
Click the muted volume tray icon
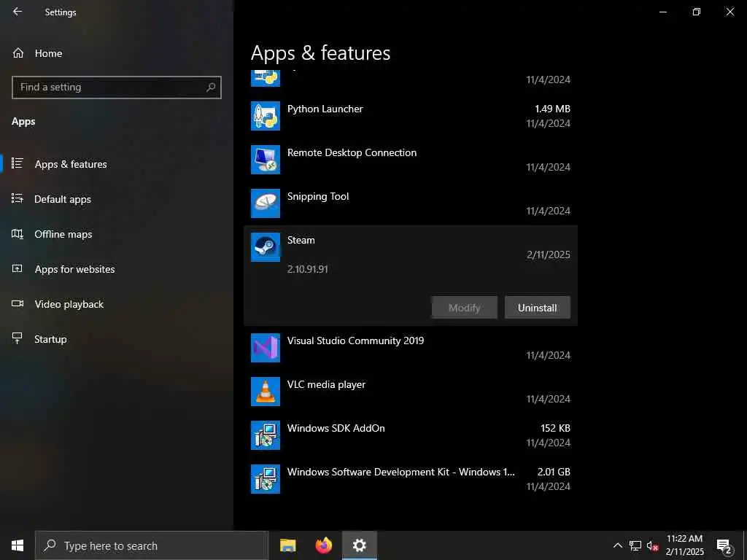tap(652, 545)
